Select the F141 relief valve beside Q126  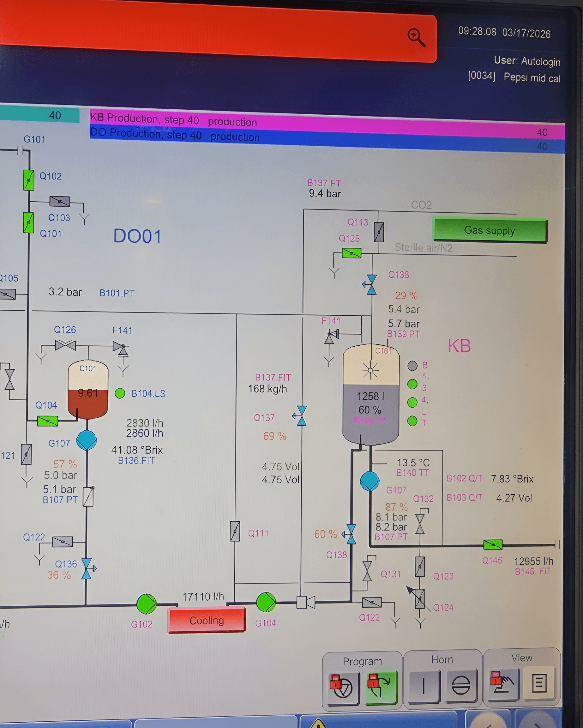(x=122, y=348)
